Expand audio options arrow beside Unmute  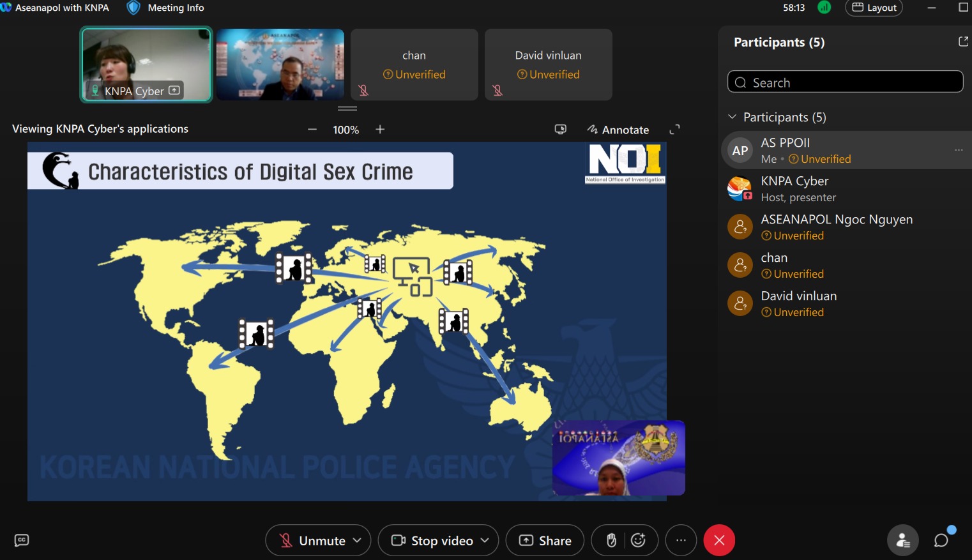click(358, 541)
